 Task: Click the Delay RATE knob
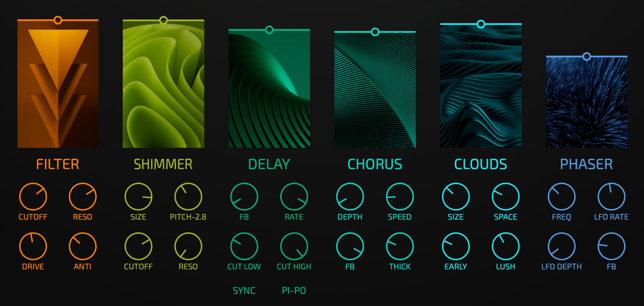pos(294,197)
